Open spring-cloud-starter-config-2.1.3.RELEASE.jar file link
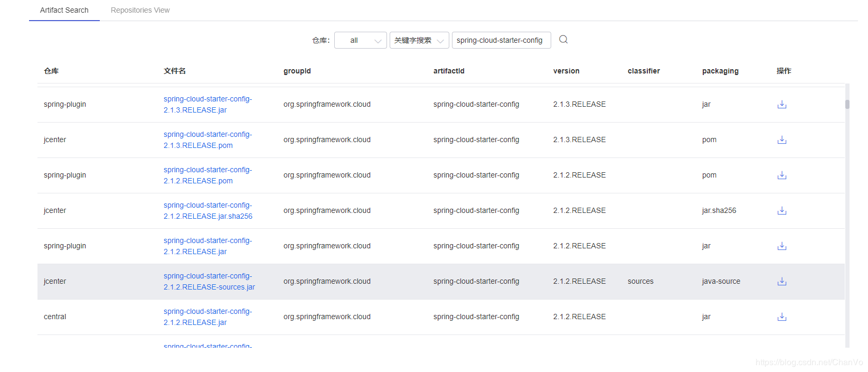 [x=207, y=105]
